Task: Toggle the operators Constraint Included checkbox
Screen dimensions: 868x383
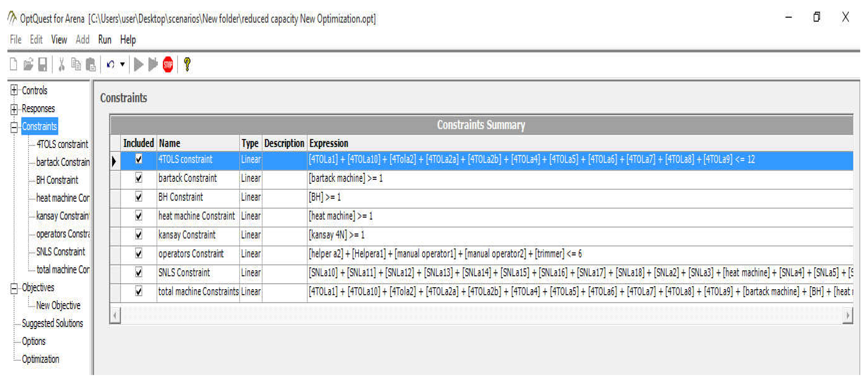Action: [x=139, y=253]
